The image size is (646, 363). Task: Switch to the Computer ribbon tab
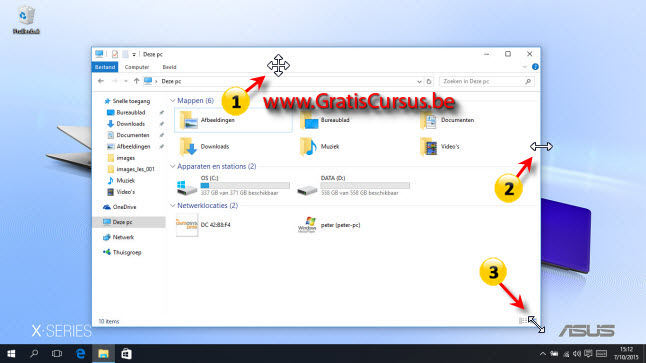point(137,67)
